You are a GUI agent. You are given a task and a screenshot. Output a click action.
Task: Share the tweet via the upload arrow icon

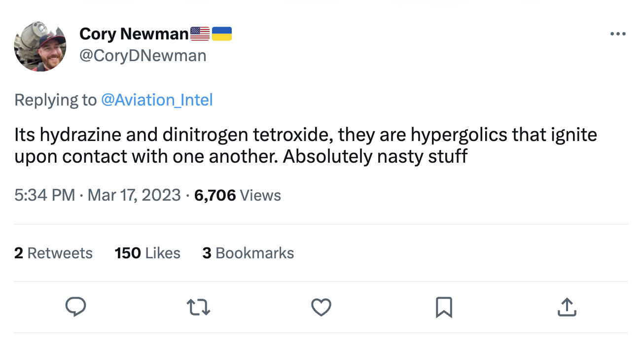[x=567, y=307]
